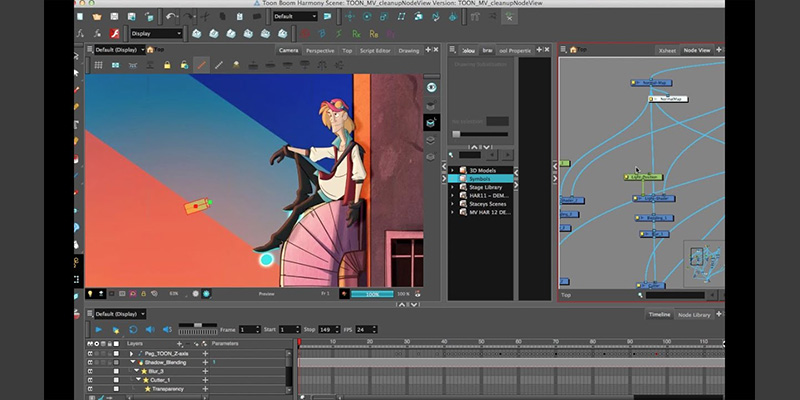Click the Undo arrow in the toolbar

click(171, 16)
